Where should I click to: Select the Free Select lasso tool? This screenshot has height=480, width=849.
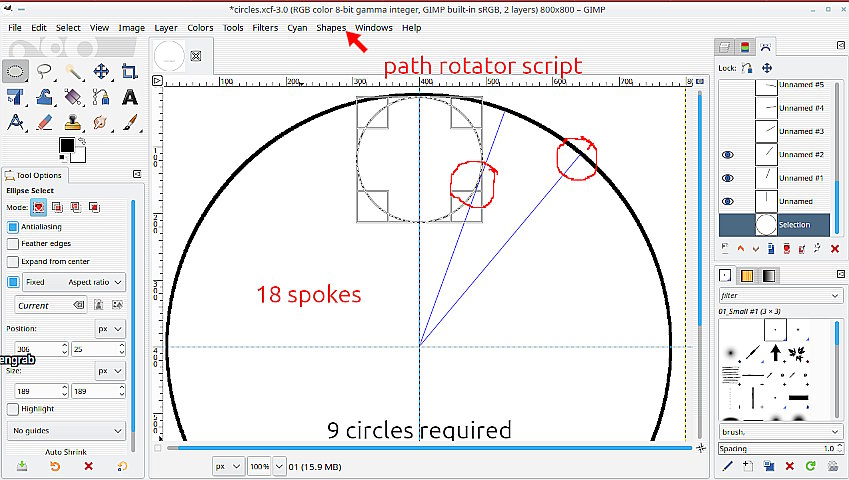[44, 71]
